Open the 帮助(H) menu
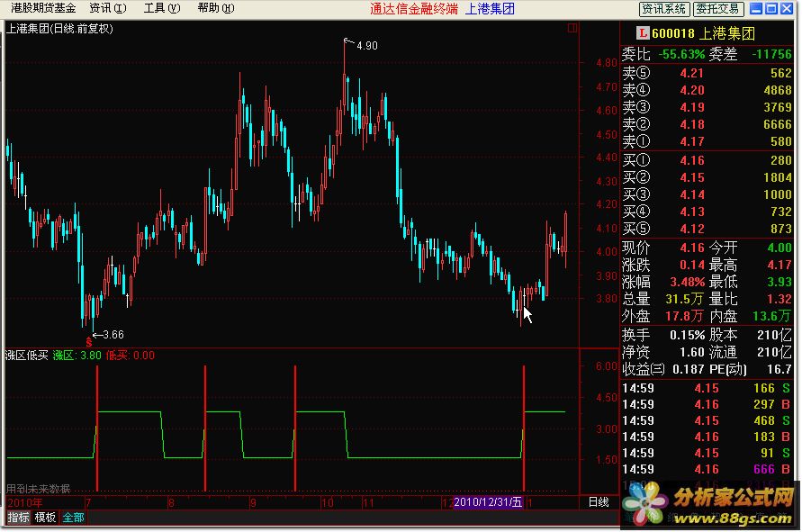802x532 pixels. 216,8
